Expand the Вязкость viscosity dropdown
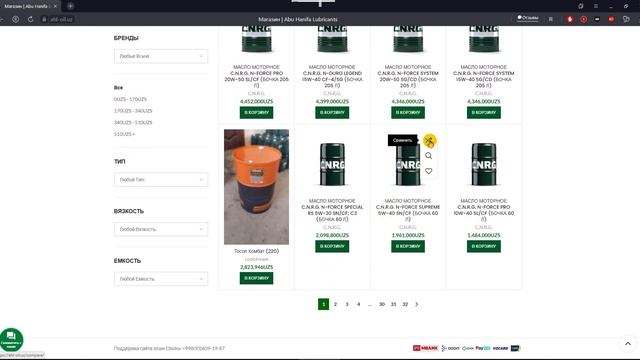The height and width of the screenshot is (360, 640). pos(161,229)
